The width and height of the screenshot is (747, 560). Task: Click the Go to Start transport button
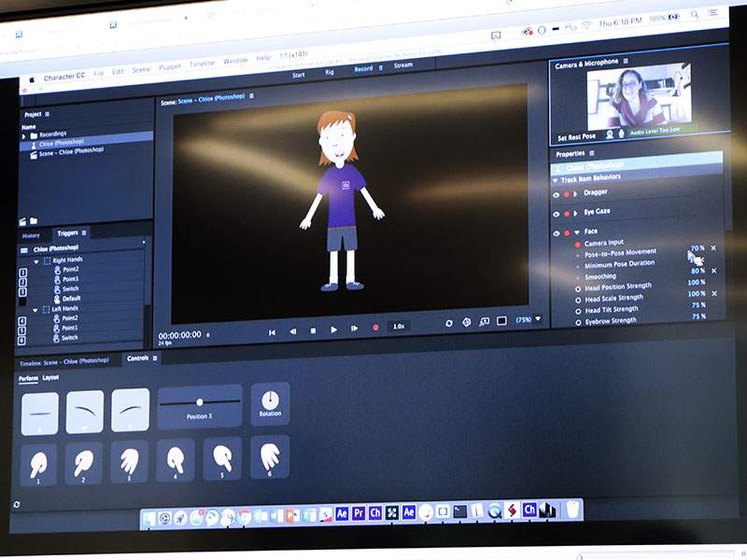tap(272, 332)
